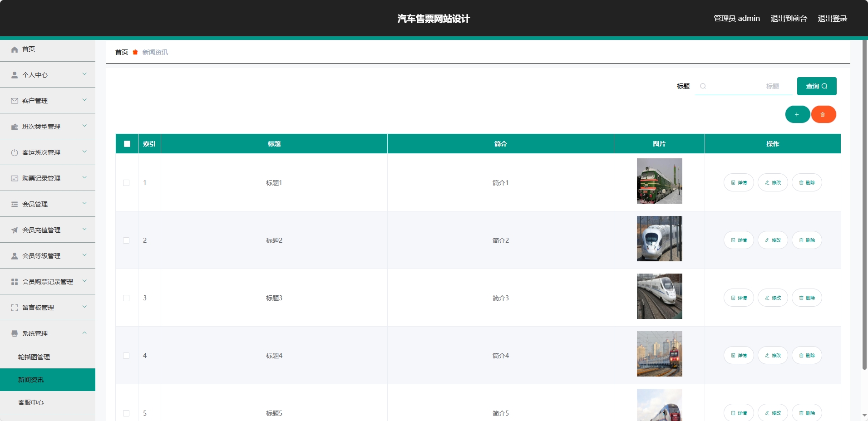Click the 标题 search input field
868x421 pixels.
point(744,86)
